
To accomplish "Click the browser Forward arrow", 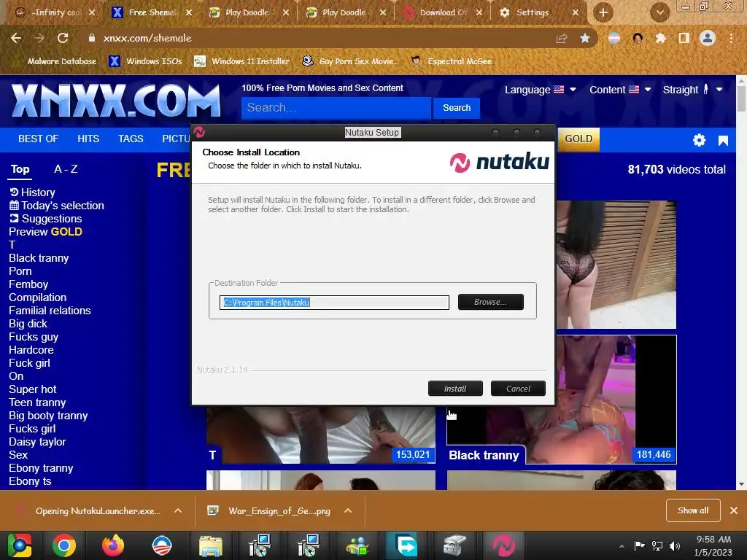I will pyautogui.click(x=39, y=38).
